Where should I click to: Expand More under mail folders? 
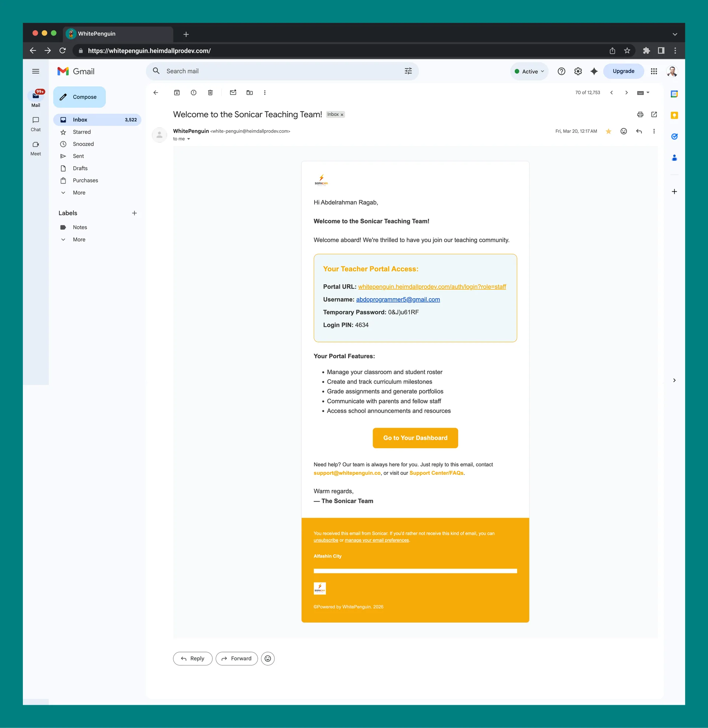tap(79, 192)
